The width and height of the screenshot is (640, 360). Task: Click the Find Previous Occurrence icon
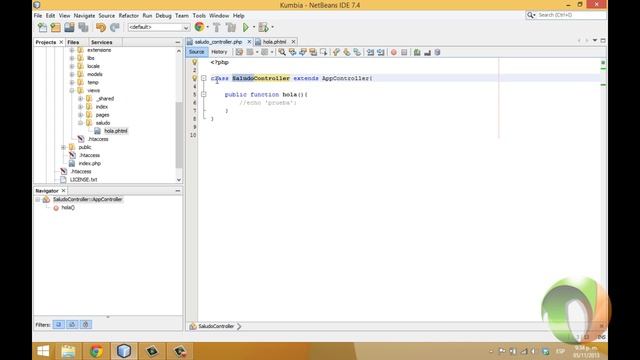(x=292, y=52)
